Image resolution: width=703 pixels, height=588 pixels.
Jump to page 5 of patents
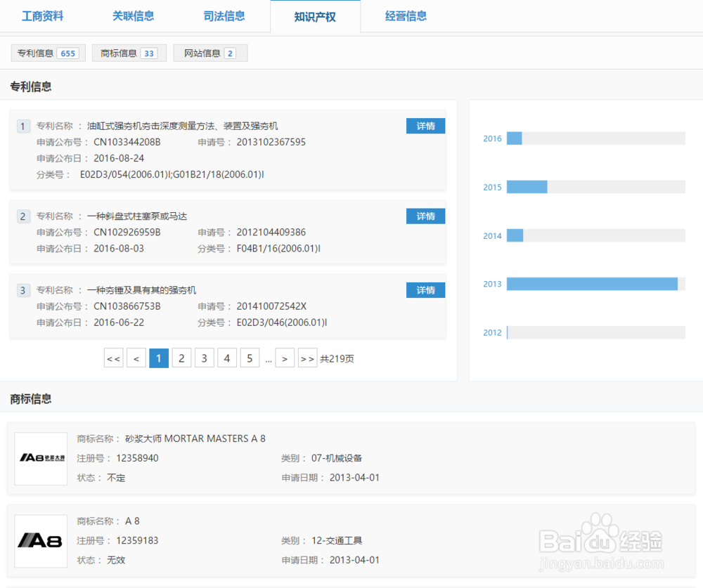(250, 358)
